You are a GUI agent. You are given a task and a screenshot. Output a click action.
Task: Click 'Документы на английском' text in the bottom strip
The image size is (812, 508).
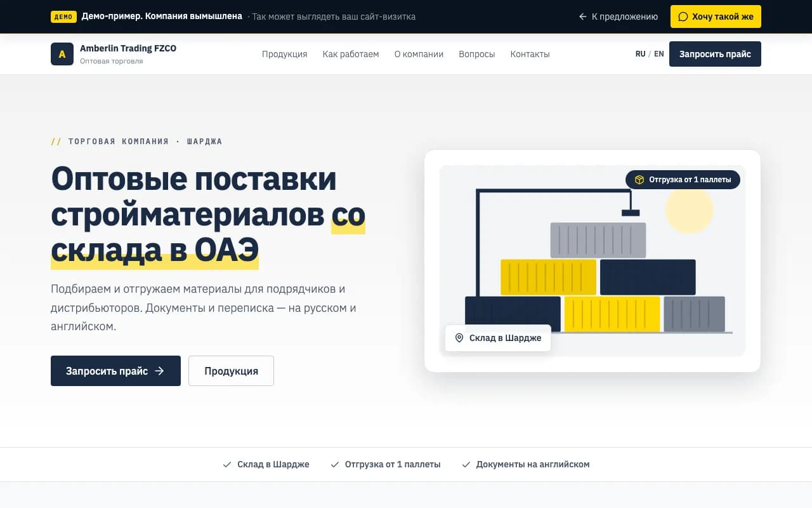[x=533, y=465]
